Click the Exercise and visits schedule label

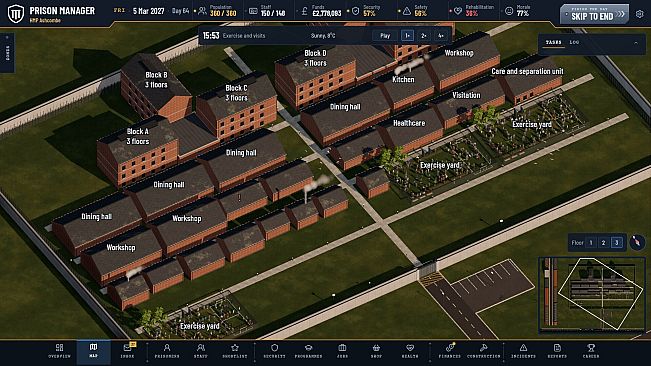[x=244, y=36]
